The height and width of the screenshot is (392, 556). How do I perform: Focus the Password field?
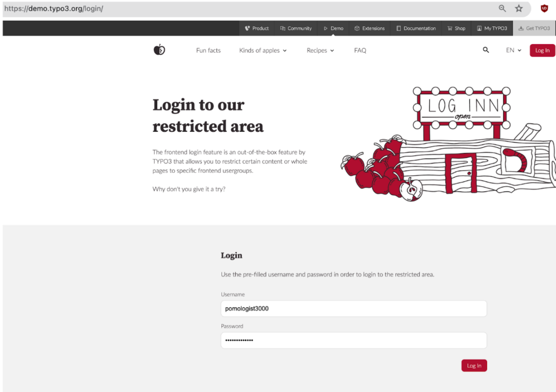[x=354, y=340]
